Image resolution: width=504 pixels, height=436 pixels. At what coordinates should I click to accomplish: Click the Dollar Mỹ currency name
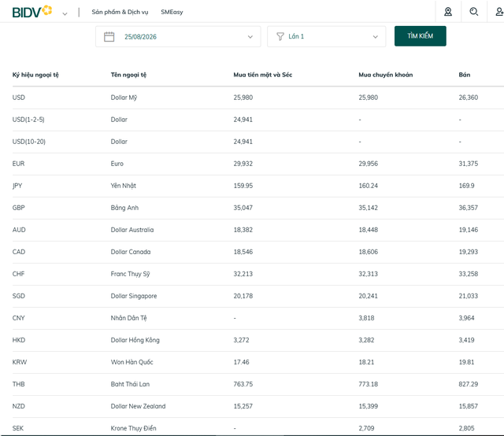tap(124, 98)
